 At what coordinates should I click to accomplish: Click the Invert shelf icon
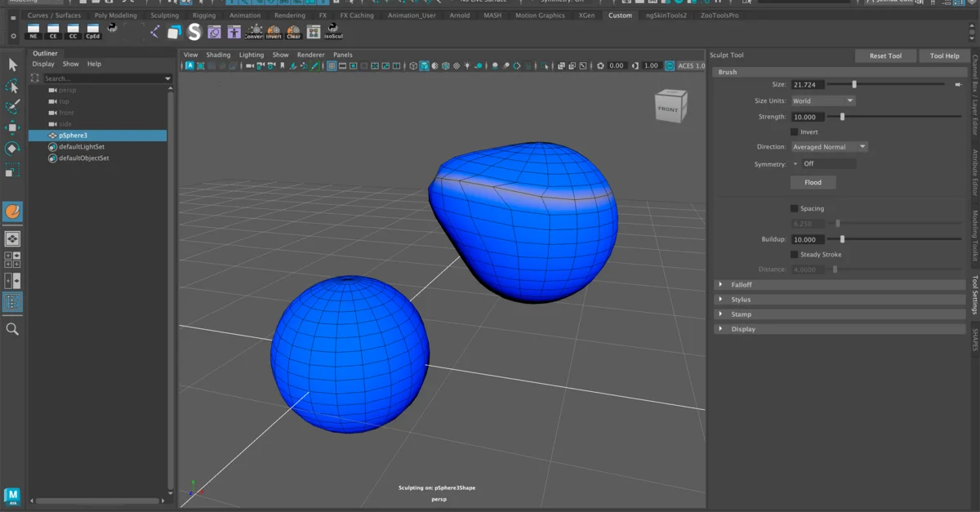coord(274,31)
